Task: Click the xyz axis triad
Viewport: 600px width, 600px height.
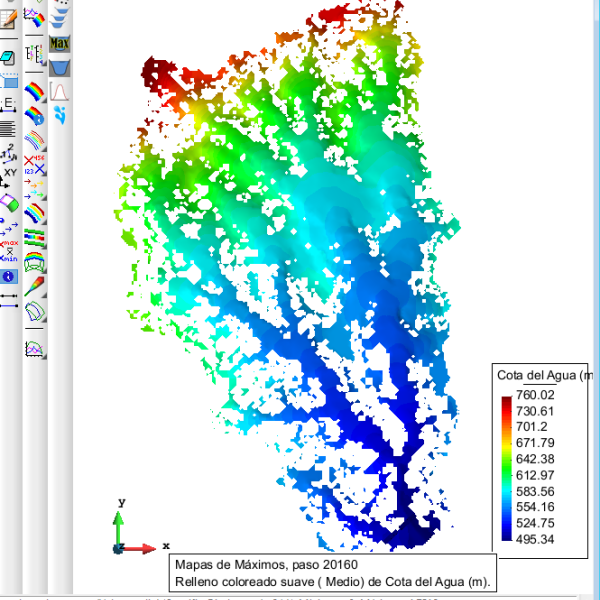Action: [x=141, y=526]
